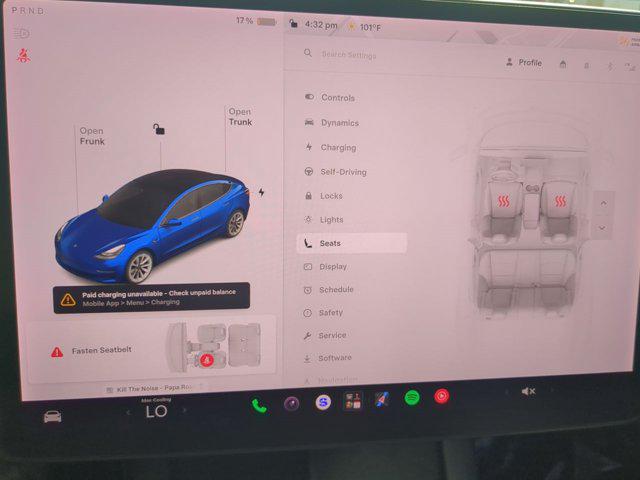Screen dimensions: 640x480
Task: Tap the 'Kill The Noise' now-playing bar
Action: coord(153,388)
